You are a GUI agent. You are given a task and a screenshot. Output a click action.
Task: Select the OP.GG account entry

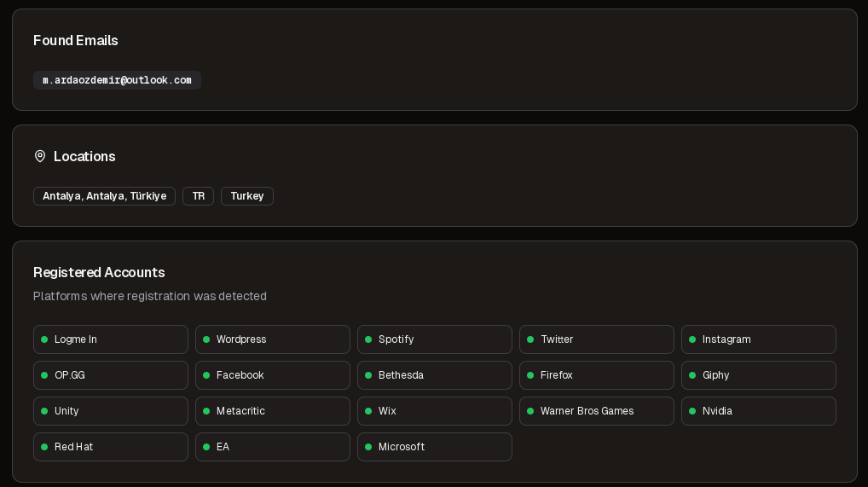(x=111, y=375)
